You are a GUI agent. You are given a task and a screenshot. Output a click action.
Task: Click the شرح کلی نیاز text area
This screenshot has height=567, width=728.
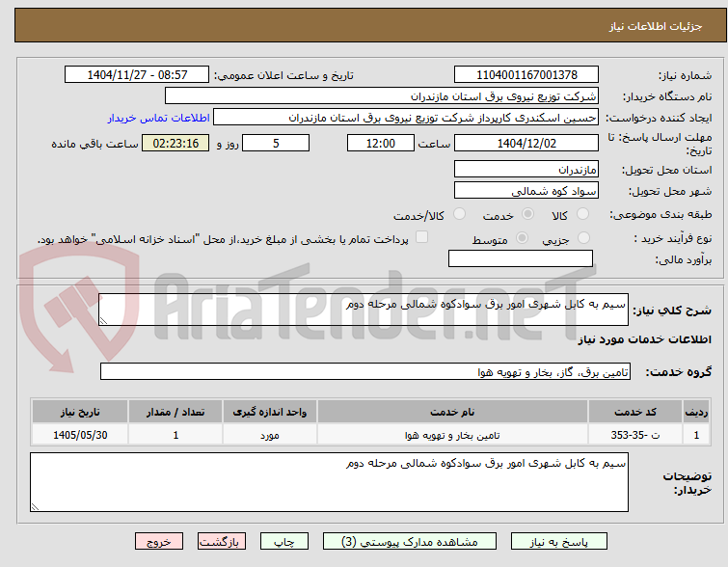pyautogui.click(x=364, y=310)
